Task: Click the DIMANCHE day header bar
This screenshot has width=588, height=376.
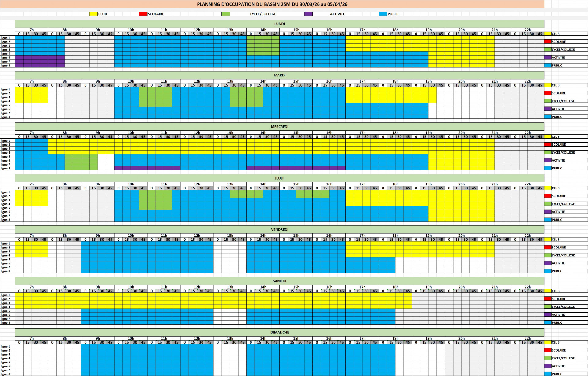Action: (279, 332)
